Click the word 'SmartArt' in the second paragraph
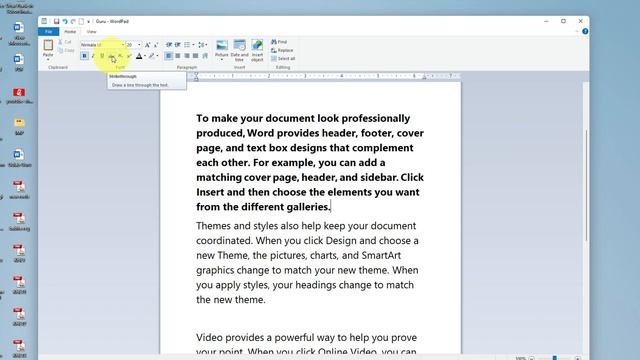This screenshot has height=360, width=640. click(x=381, y=256)
